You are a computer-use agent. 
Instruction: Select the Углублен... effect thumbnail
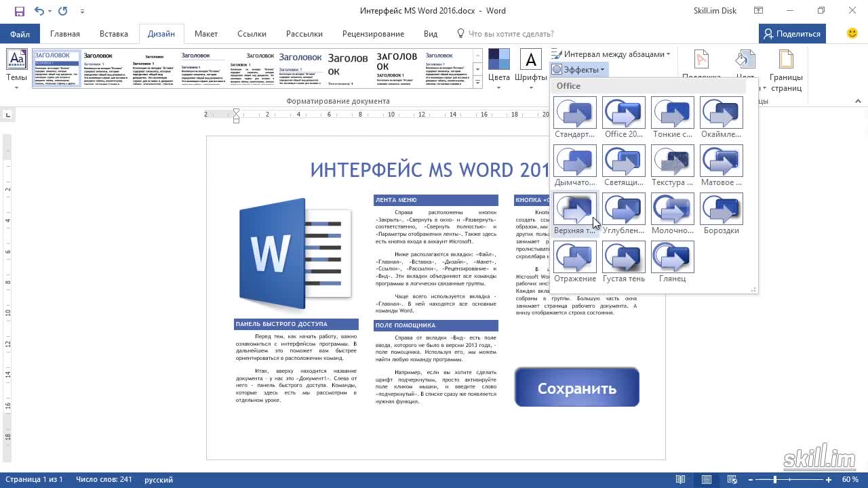[x=624, y=209]
